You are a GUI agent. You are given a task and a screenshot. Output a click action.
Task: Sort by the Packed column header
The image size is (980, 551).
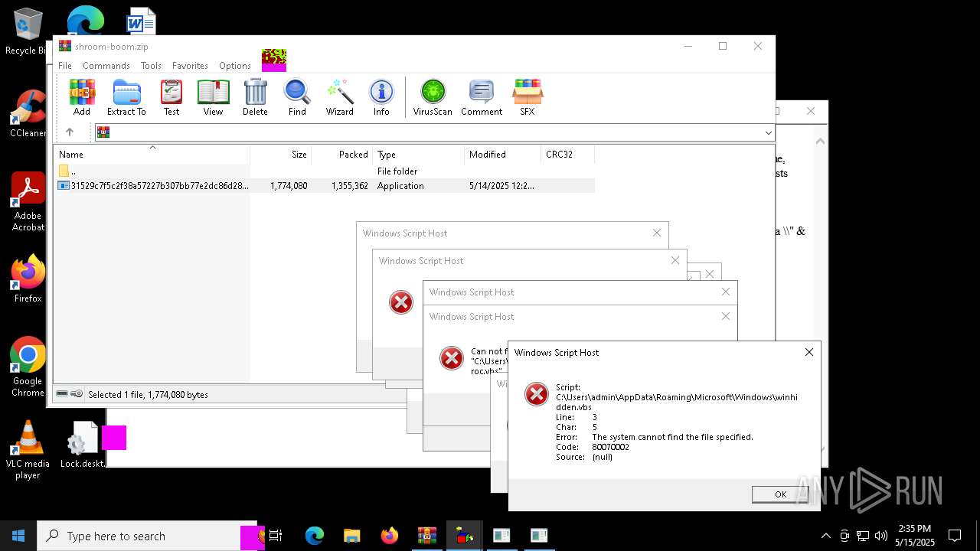[x=342, y=155]
